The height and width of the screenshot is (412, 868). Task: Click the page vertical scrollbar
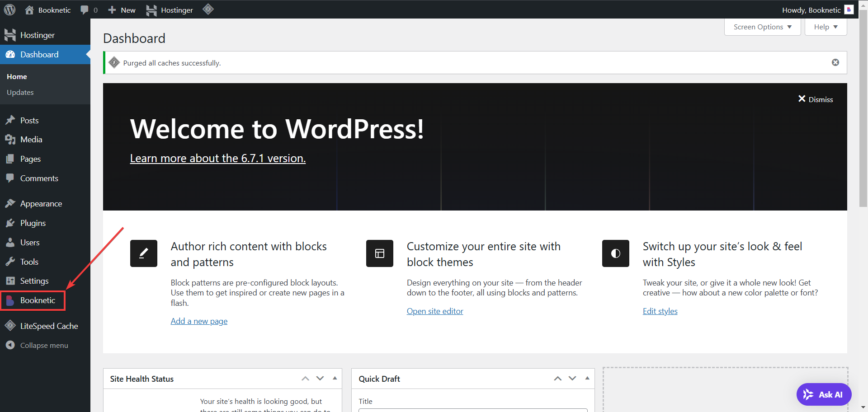click(x=863, y=108)
